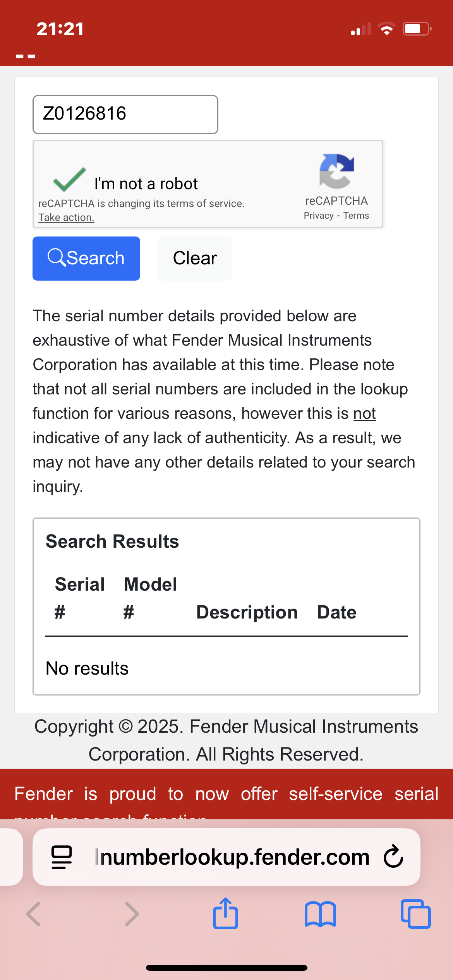Open the page settings reader icon
Screen dimensions: 453x980
click(x=62, y=857)
